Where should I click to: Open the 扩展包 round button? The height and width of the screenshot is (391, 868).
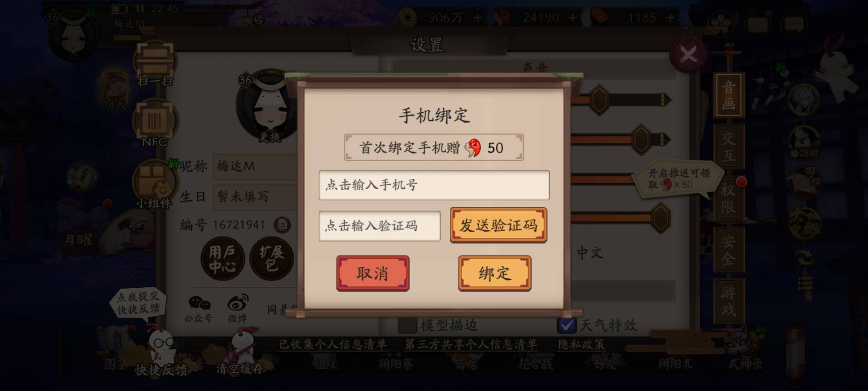(272, 259)
